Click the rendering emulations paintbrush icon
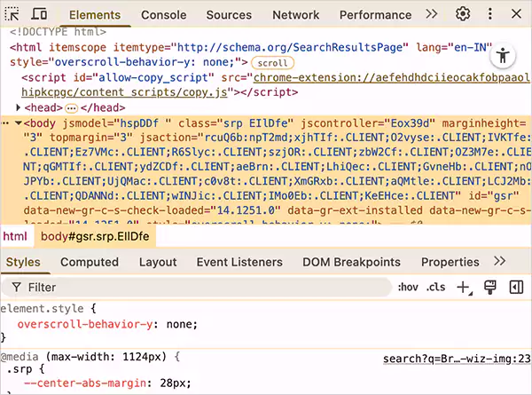532x395 pixels. 489,288
